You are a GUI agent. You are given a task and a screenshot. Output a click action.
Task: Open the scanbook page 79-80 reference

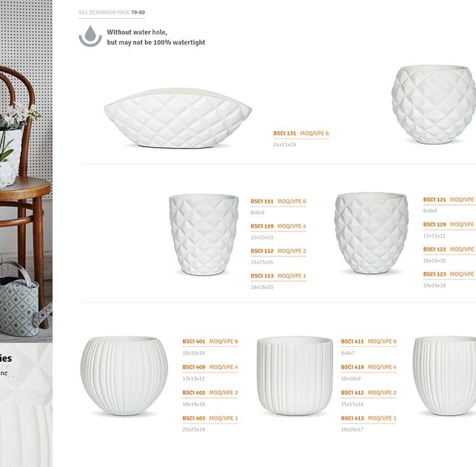[x=112, y=13]
